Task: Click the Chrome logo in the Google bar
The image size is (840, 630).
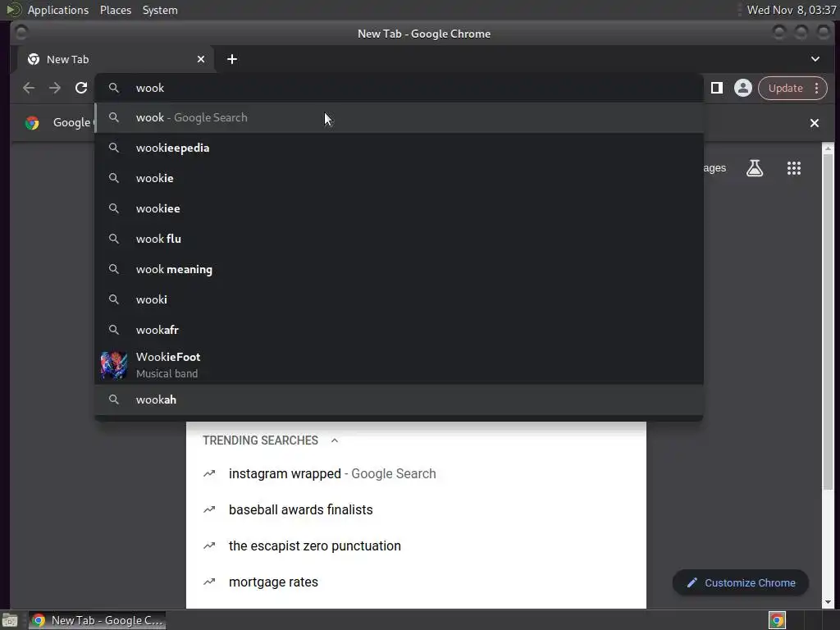Action: point(32,123)
